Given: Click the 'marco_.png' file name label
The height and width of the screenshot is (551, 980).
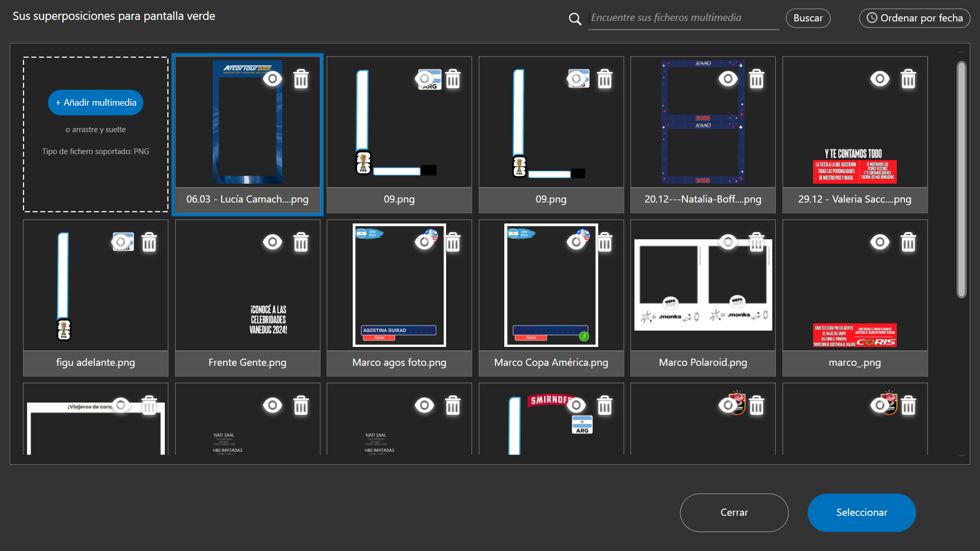Looking at the screenshot, I should pyautogui.click(x=855, y=363).
